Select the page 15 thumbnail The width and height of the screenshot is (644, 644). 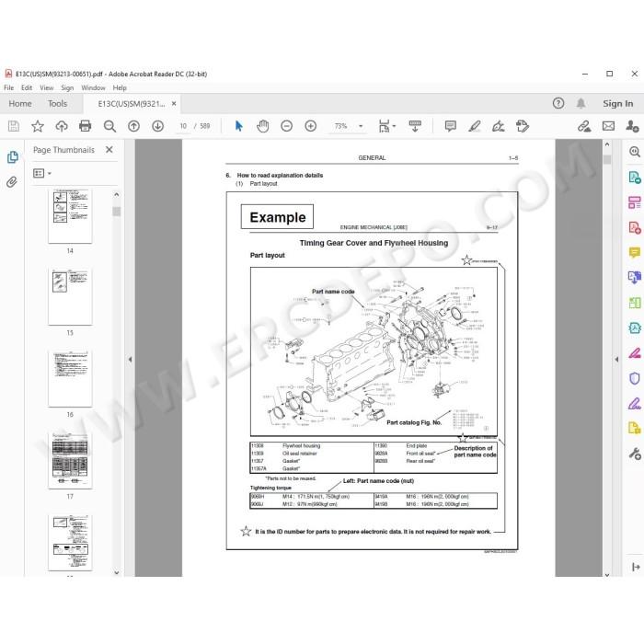[x=70, y=296]
